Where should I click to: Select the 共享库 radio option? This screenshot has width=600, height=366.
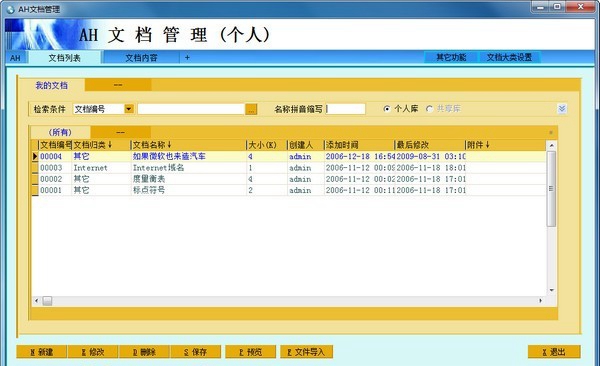[x=429, y=109]
